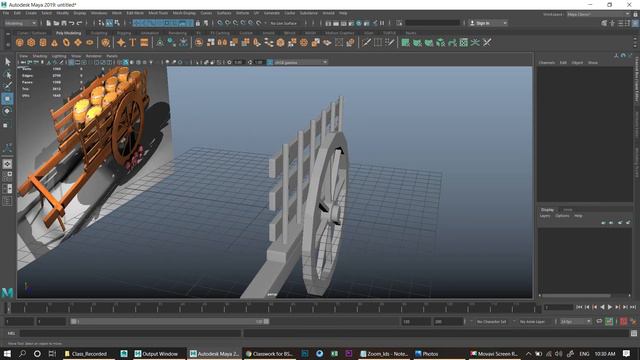The image size is (640, 360).
Task: Toggle snap to grids magnet icon
Action: [x=220, y=23]
